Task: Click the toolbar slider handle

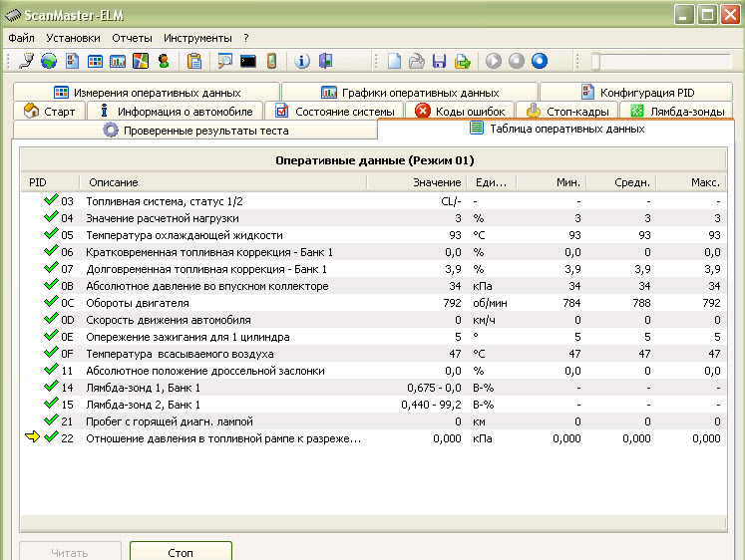Action: [x=595, y=61]
